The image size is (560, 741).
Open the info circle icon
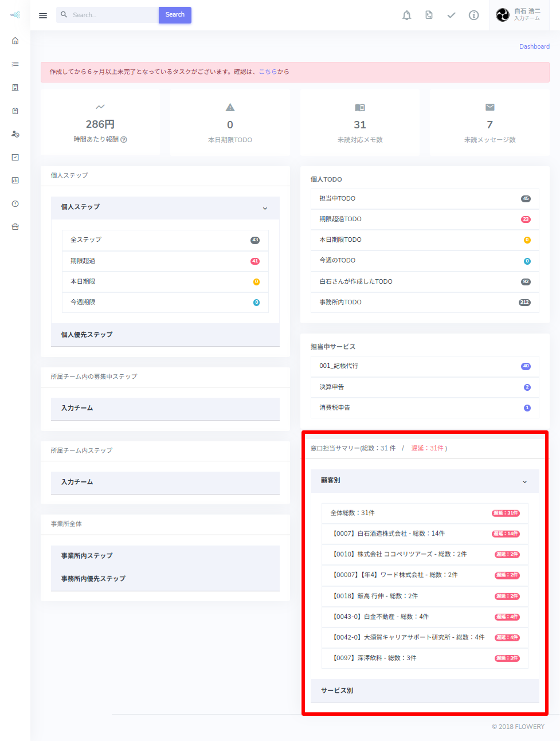click(473, 15)
